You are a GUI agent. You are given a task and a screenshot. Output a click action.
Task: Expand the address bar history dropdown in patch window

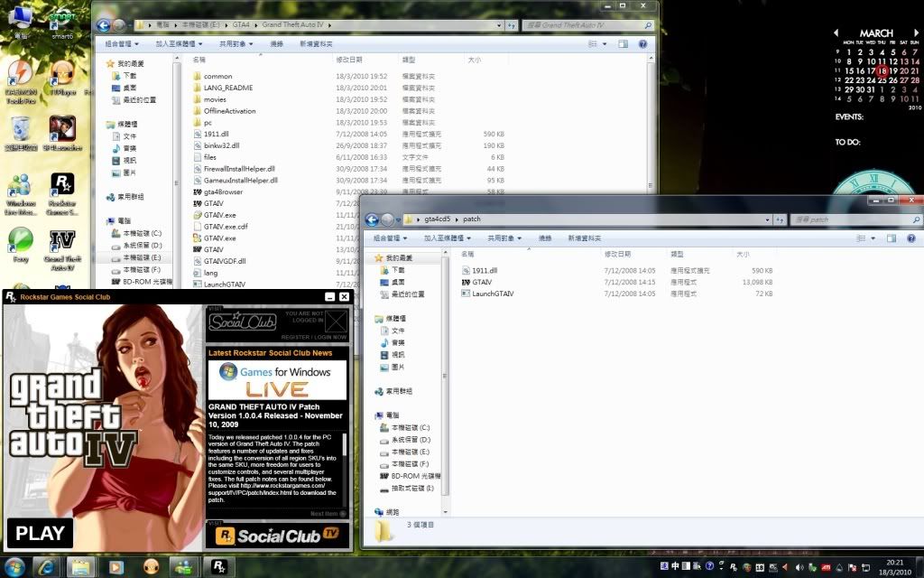(x=766, y=219)
